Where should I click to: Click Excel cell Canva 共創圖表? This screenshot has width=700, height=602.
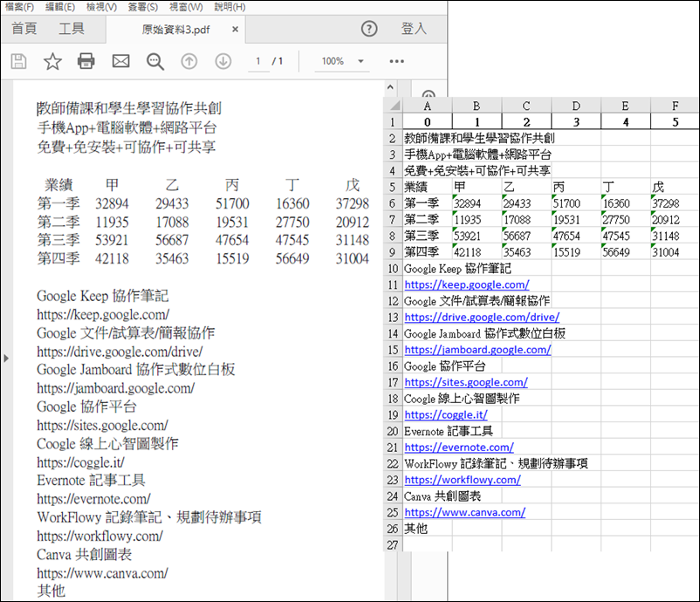click(443, 496)
